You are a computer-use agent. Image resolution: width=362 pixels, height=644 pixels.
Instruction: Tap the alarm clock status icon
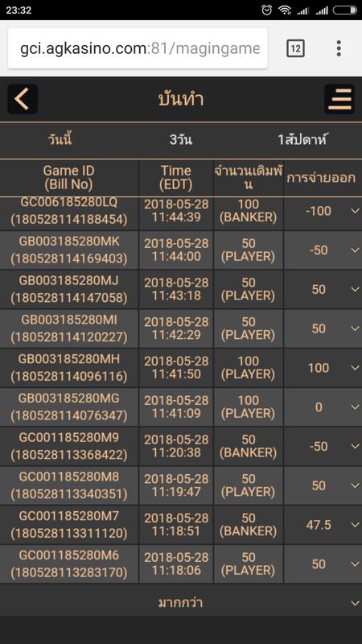pos(267,10)
